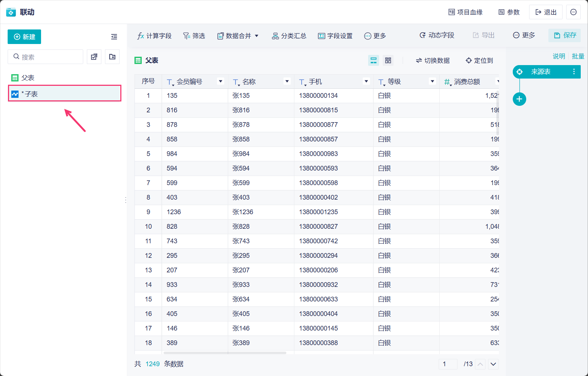
Task: Toggle 切换数据 switch data
Action: point(432,60)
